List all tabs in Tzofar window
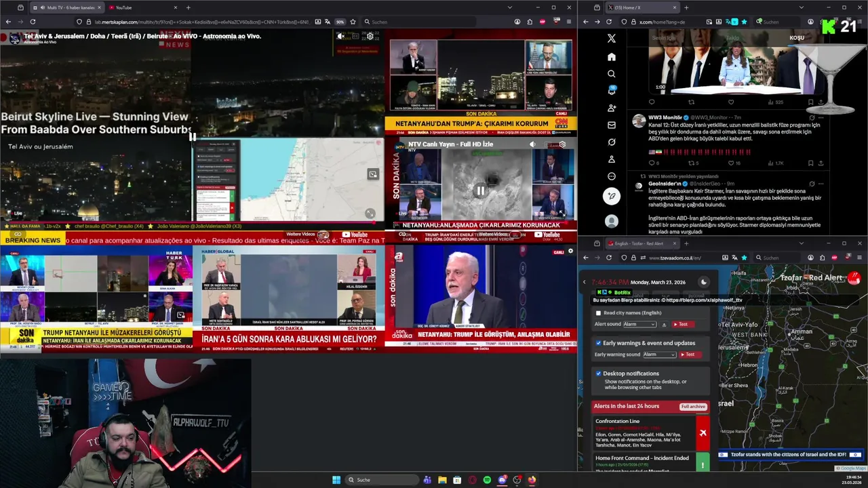The height and width of the screenshot is (488, 868). pyautogui.click(x=800, y=243)
